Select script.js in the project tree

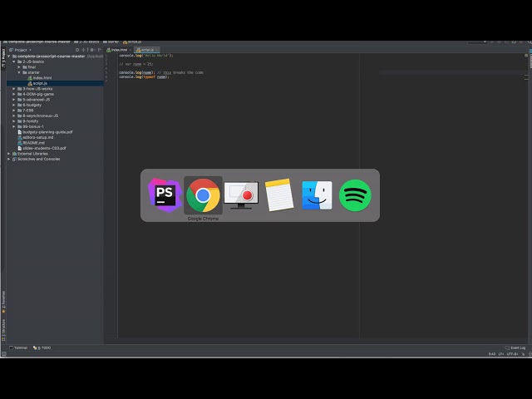pos(55,83)
